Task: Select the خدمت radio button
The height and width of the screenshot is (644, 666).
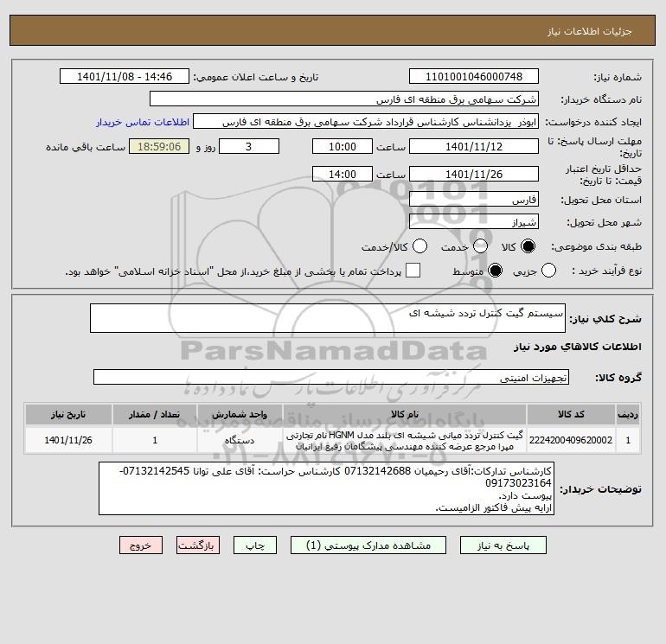Action: click(x=480, y=246)
